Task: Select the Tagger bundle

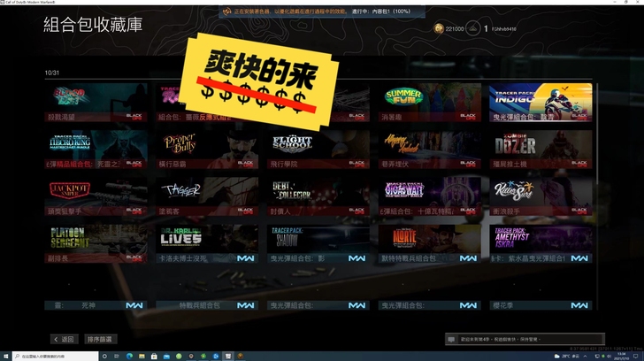Action: (207, 196)
